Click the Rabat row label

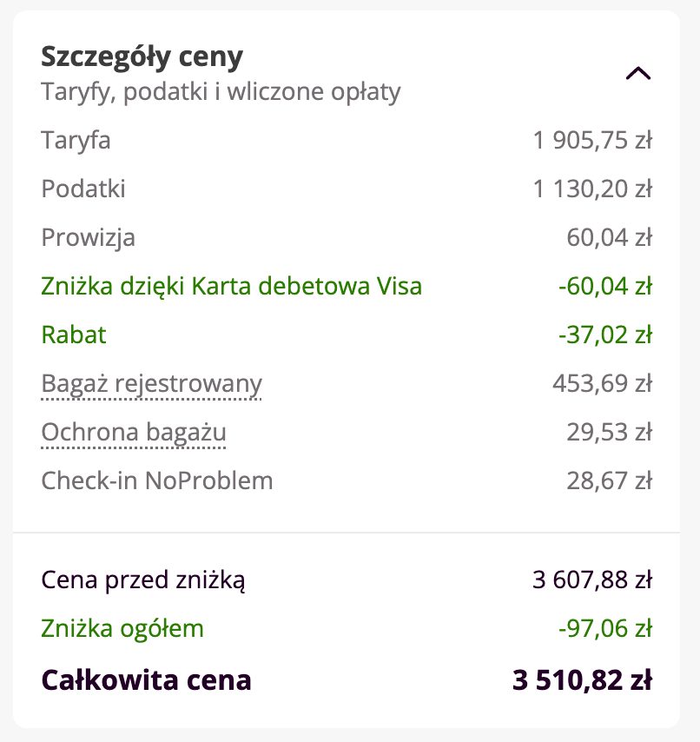click(74, 335)
